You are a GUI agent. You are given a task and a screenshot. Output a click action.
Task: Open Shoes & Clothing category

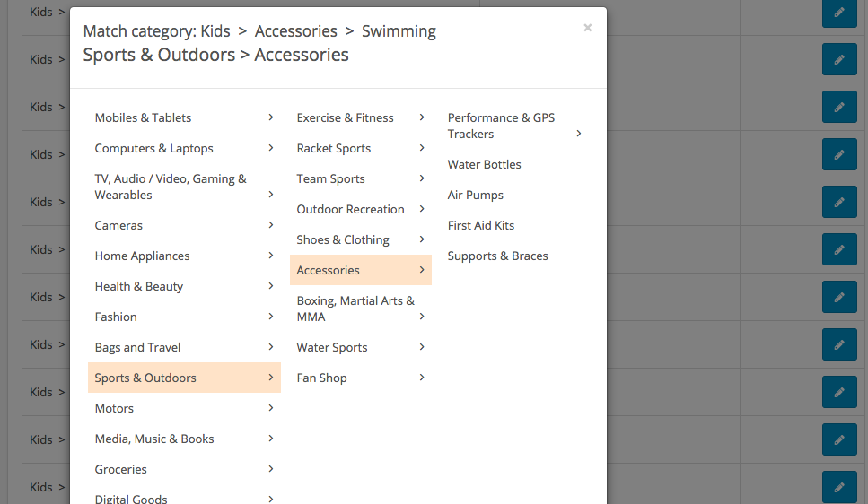pyautogui.click(x=343, y=239)
